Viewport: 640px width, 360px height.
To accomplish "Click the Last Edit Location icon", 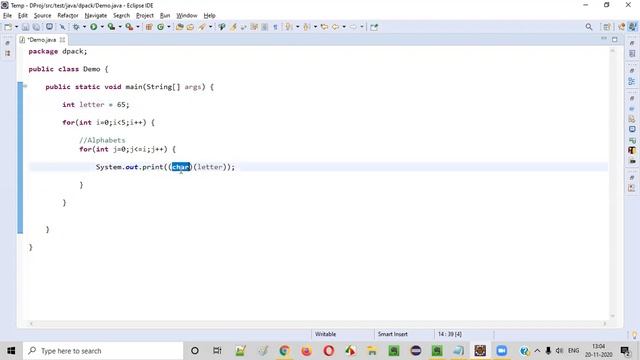I will click(324, 27).
